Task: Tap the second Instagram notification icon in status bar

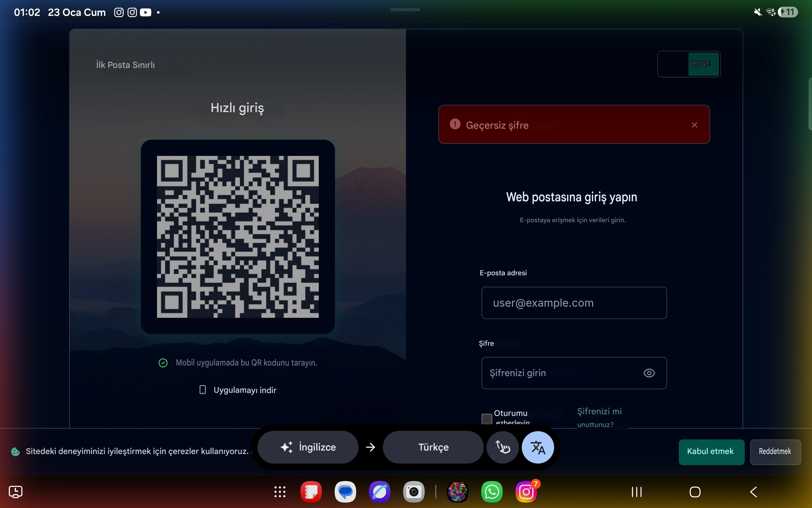Action: point(132,12)
